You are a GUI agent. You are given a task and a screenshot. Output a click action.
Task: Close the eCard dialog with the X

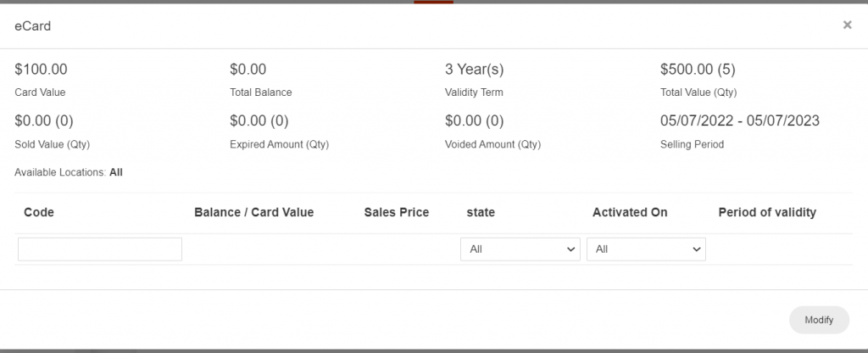[847, 25]
